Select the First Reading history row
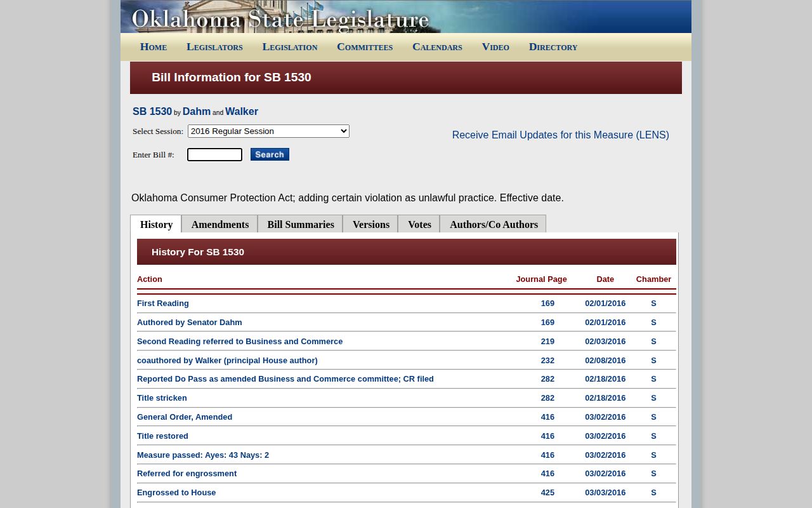Viewport: 812px width, 508px height. click(407, 304)
